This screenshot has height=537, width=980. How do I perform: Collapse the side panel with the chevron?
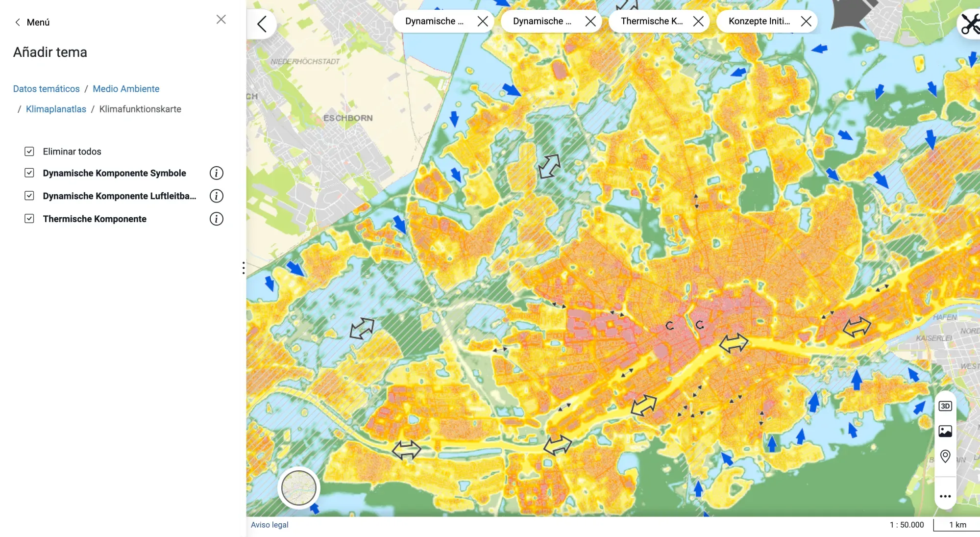coord(262,24)
